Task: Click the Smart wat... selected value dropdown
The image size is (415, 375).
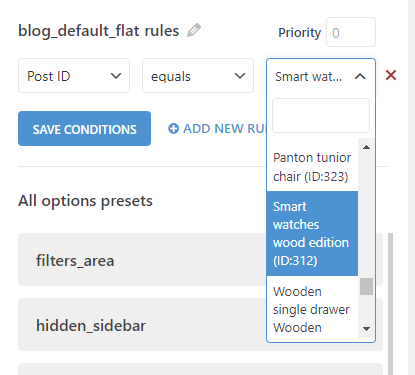Action: (321, 76)
